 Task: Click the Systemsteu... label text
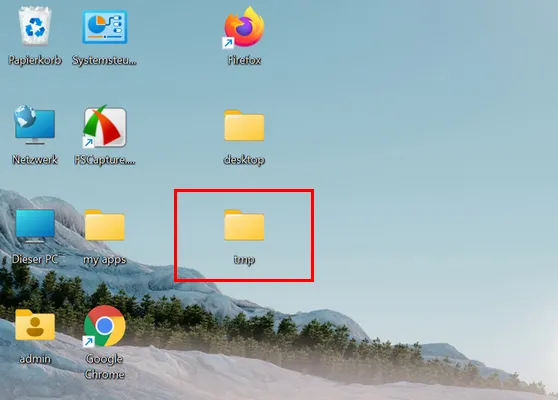(x=104, y=60)
